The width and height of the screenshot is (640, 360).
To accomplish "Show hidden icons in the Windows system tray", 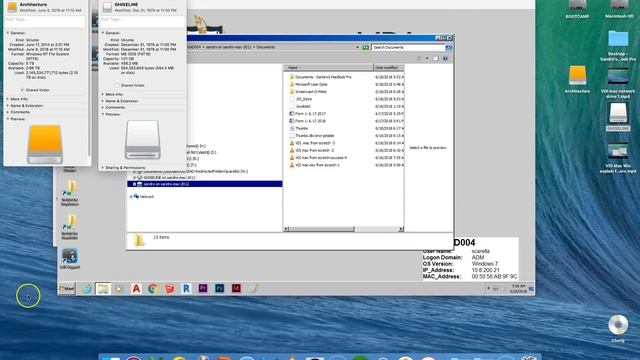I will (488, 289).
